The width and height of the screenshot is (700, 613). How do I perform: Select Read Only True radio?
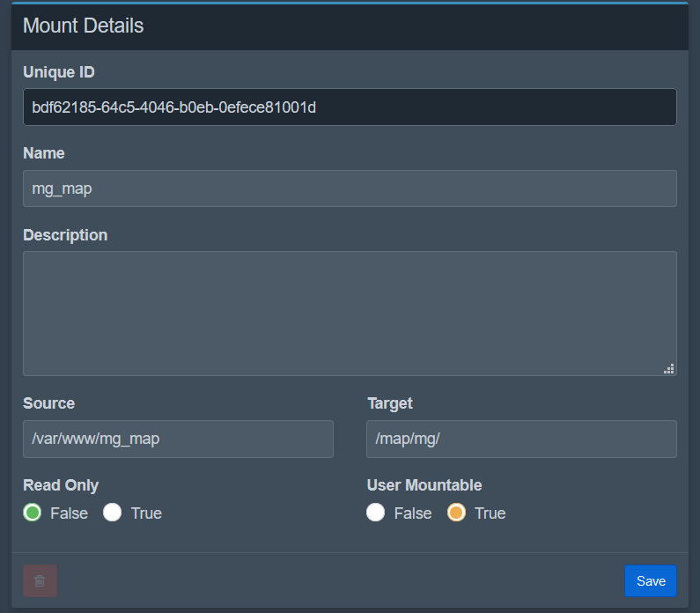(x=112, y=513)
